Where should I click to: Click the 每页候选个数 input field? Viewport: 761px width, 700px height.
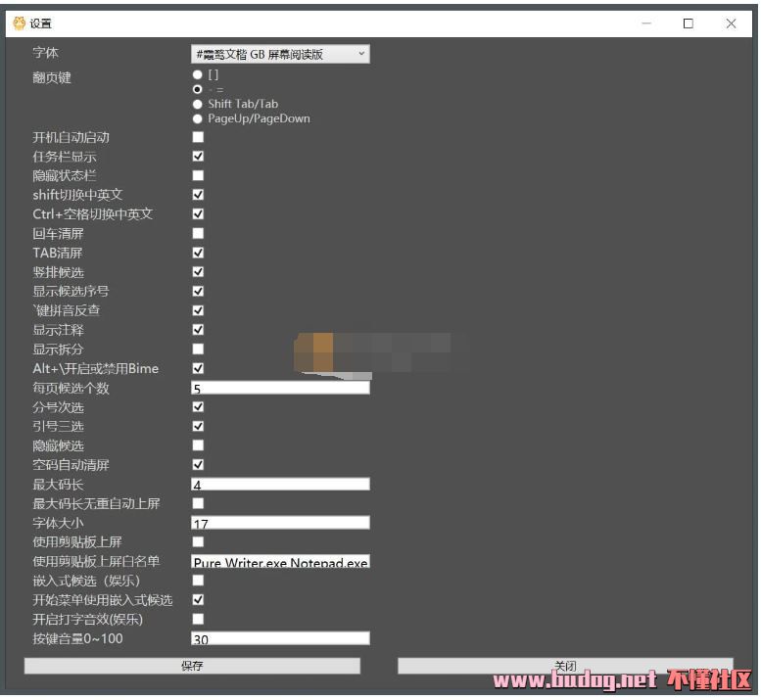pyautogui.click(x=280, y=388)
